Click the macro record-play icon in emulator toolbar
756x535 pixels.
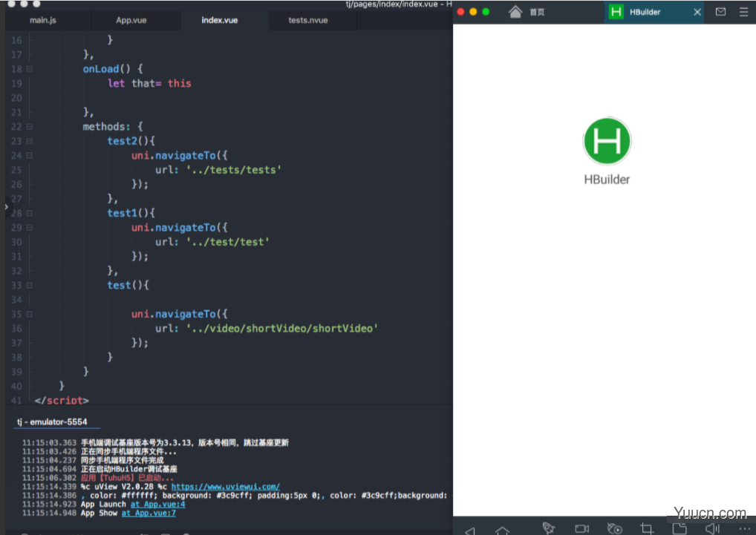click(x=614, y=529)
